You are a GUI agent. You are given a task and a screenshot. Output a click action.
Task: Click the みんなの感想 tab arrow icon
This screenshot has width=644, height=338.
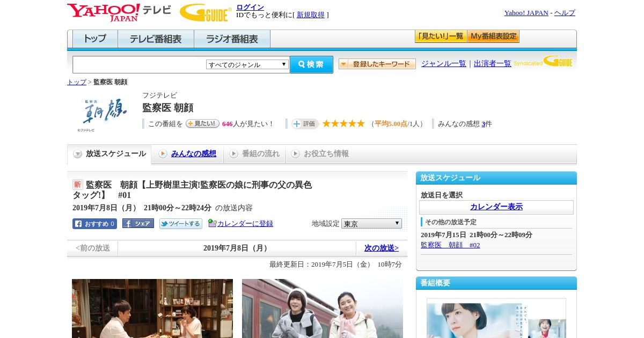coord(163,154)
